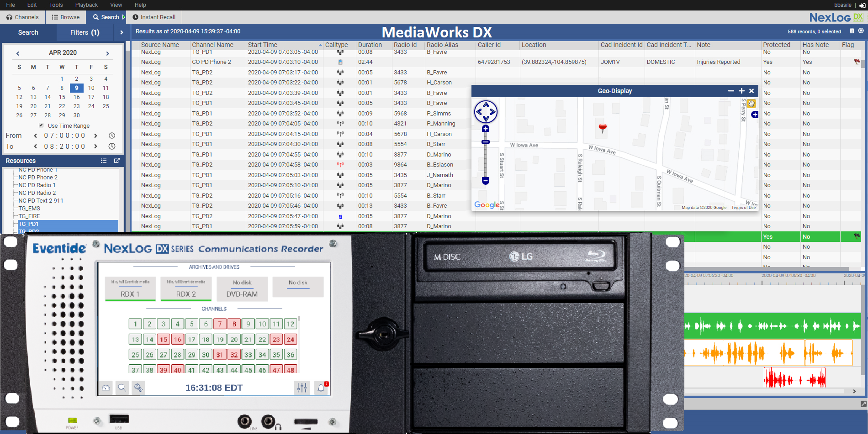868x434 pixels.
Task: Click the records clipboard icon
Action: 852,31
